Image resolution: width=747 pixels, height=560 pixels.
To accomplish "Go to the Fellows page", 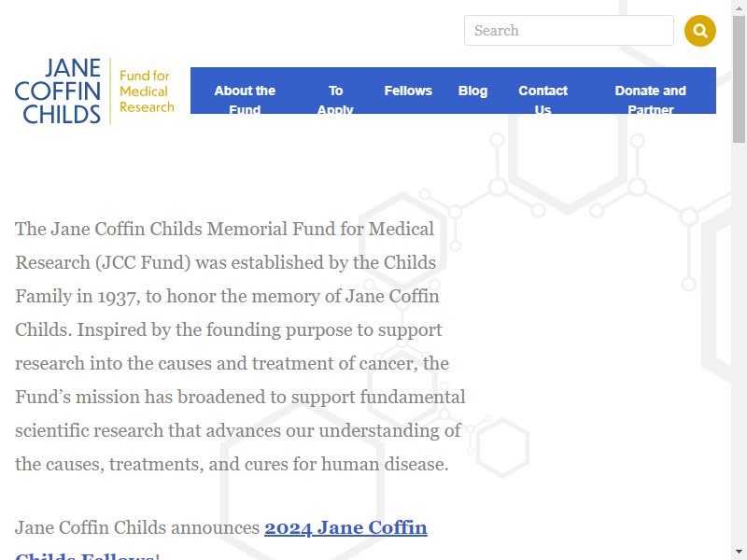I will 408,91.
